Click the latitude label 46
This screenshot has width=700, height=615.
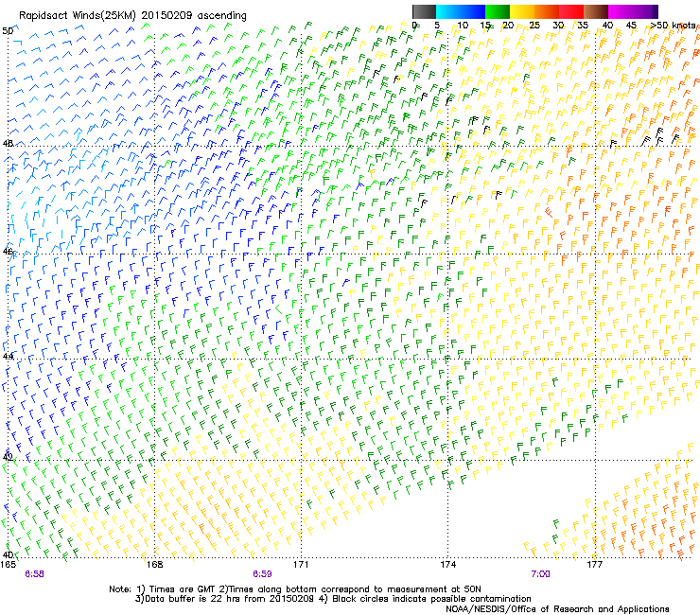coord(8,252)
